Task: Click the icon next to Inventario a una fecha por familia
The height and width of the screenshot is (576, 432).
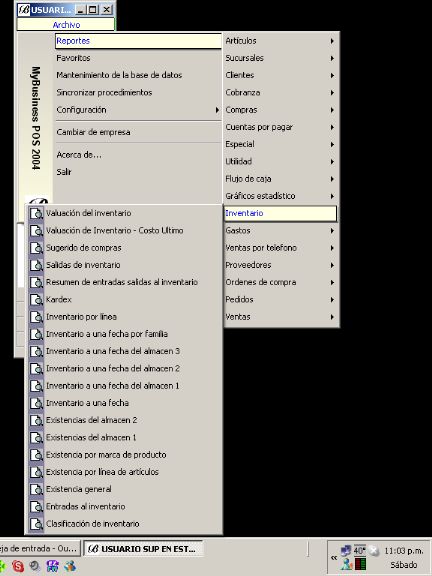Action: (36, 334)
